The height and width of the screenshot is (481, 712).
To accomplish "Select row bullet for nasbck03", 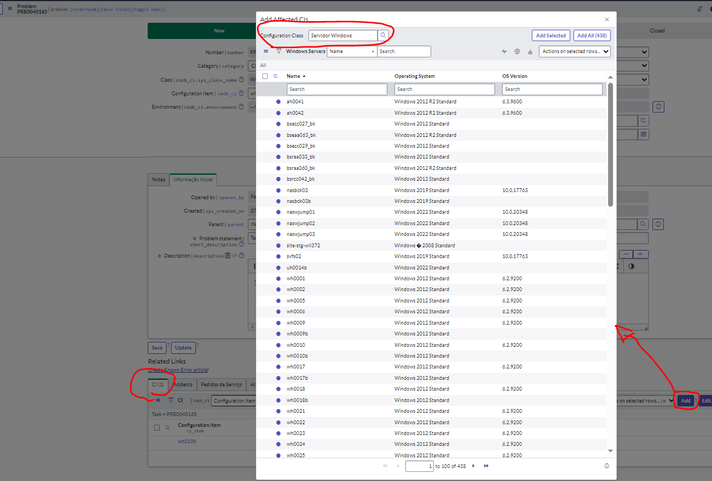I will coord(278,190).
